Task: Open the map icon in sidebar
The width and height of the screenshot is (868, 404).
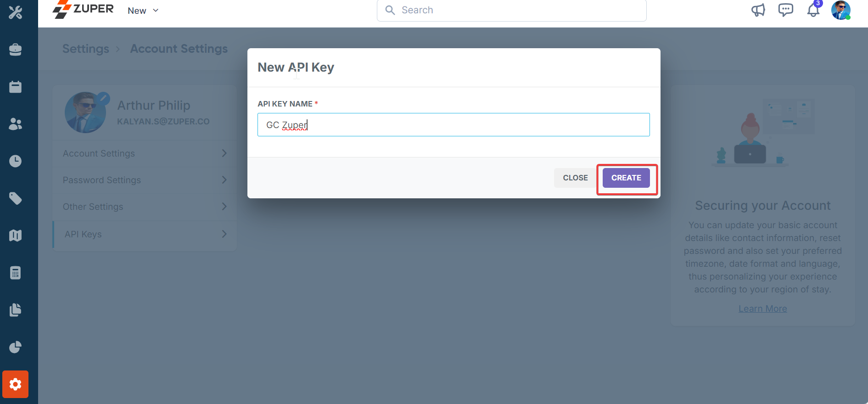Action: (15, 236)
